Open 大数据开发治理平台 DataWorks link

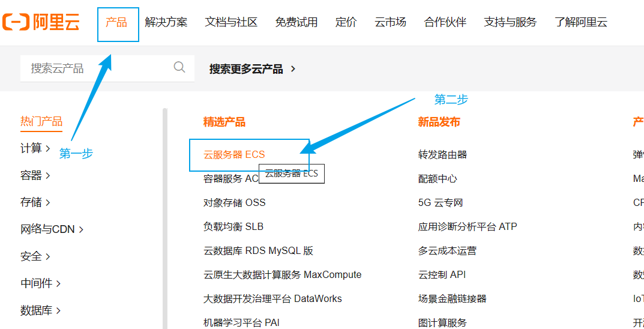pyautogui.click(x=272, y=299)
